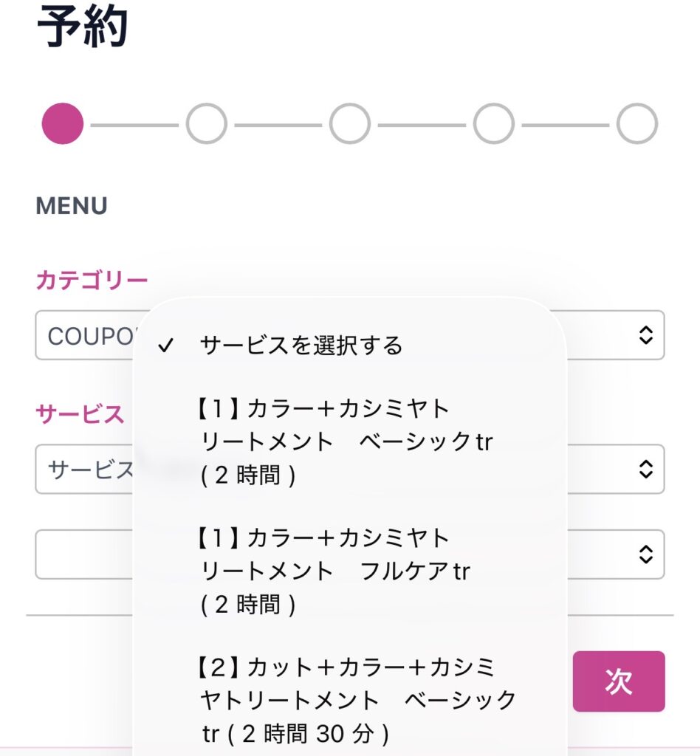Click the second step circle indicator

206,123
